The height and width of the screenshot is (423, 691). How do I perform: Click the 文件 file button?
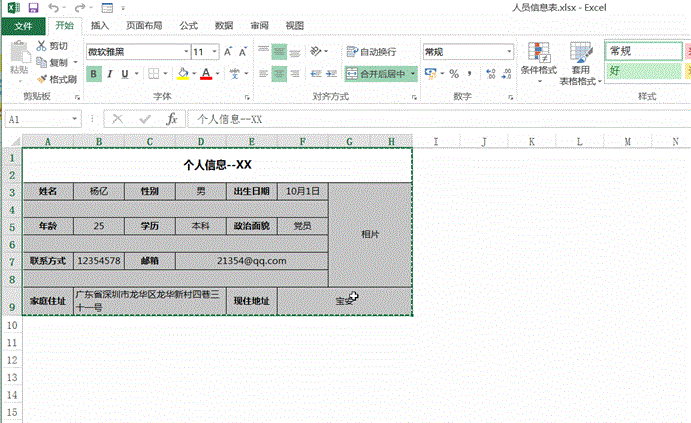pos(24,26)
